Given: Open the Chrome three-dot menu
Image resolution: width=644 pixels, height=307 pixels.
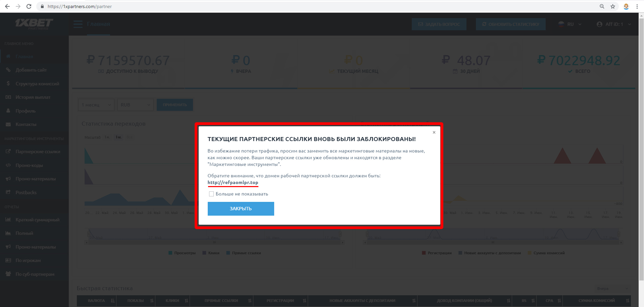Looking at the screenshot, I should [x=637, y=6].
